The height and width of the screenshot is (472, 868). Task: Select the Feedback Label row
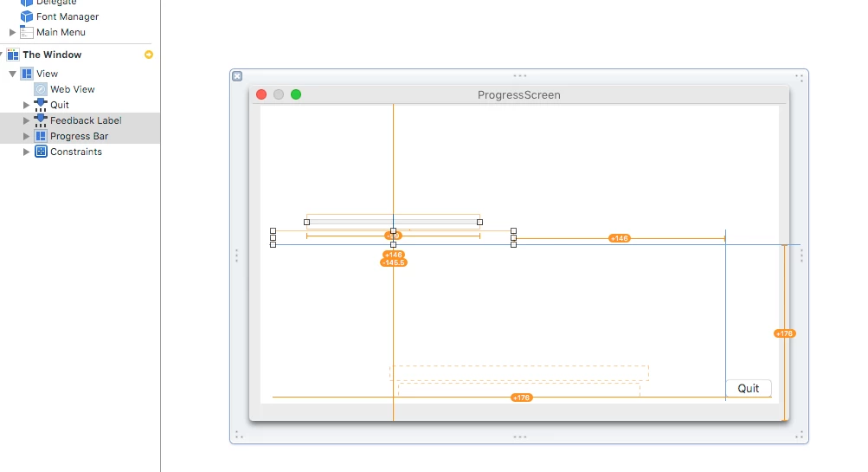point(80,120)
